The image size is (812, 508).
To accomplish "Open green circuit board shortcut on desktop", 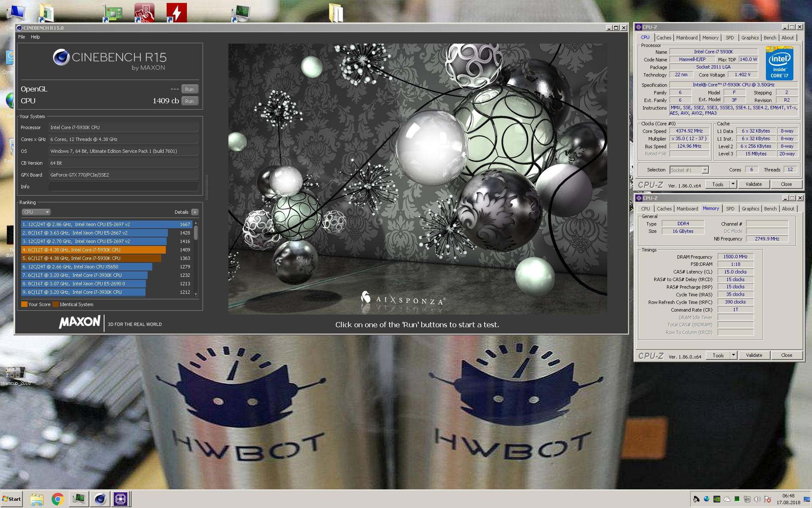I will (x=112, y=14).
